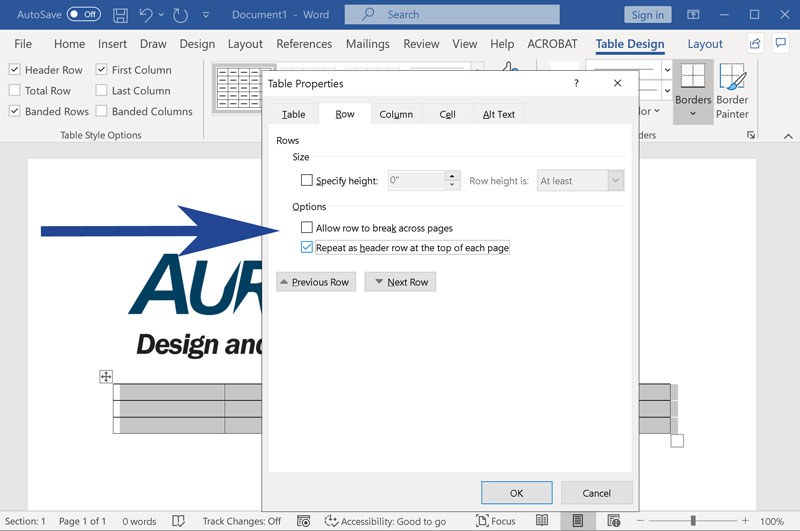This screenshot has width=800, height=531.
Task: Enable Banded Columns
Action: pyautogui.click(x=102, y=111)
